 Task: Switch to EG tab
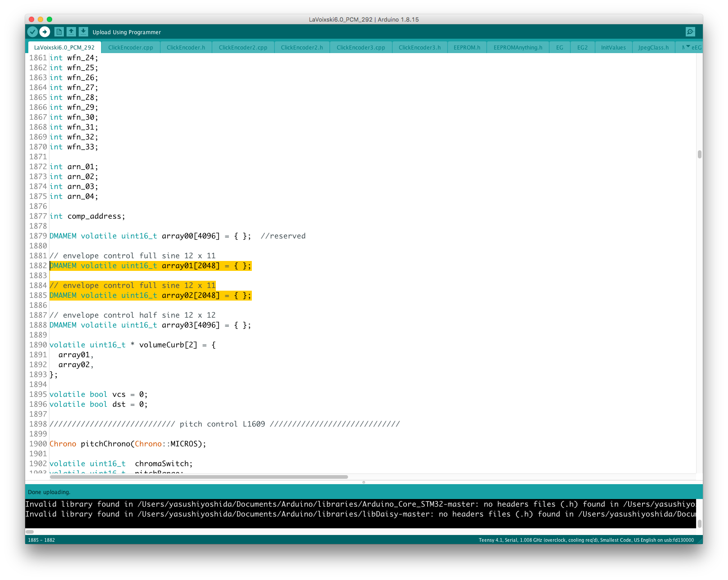click(x=559, y=48)
